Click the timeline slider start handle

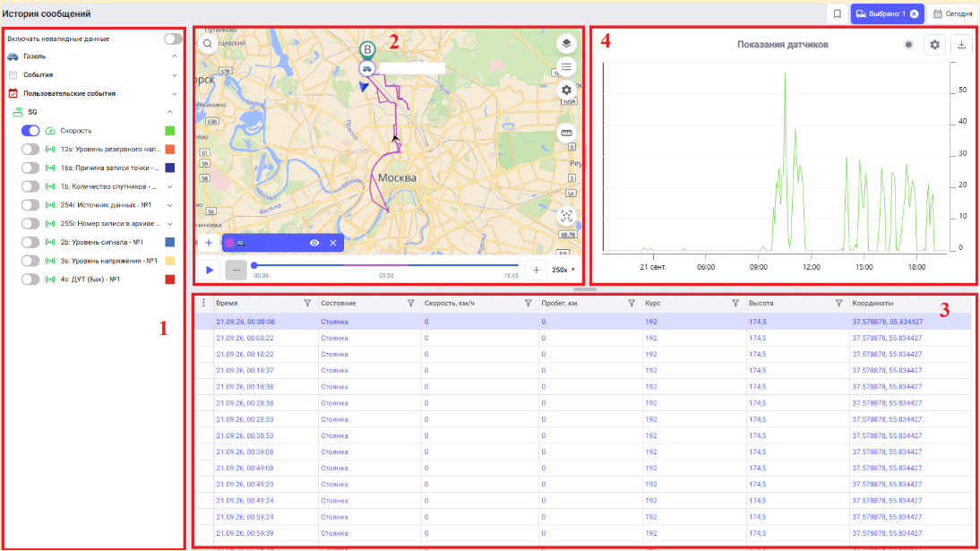point(254,265)
